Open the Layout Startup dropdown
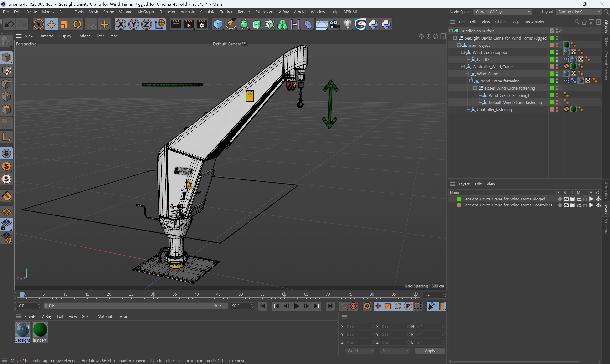The width and height of the screenshot is (610, 364). tap(579, 12)
